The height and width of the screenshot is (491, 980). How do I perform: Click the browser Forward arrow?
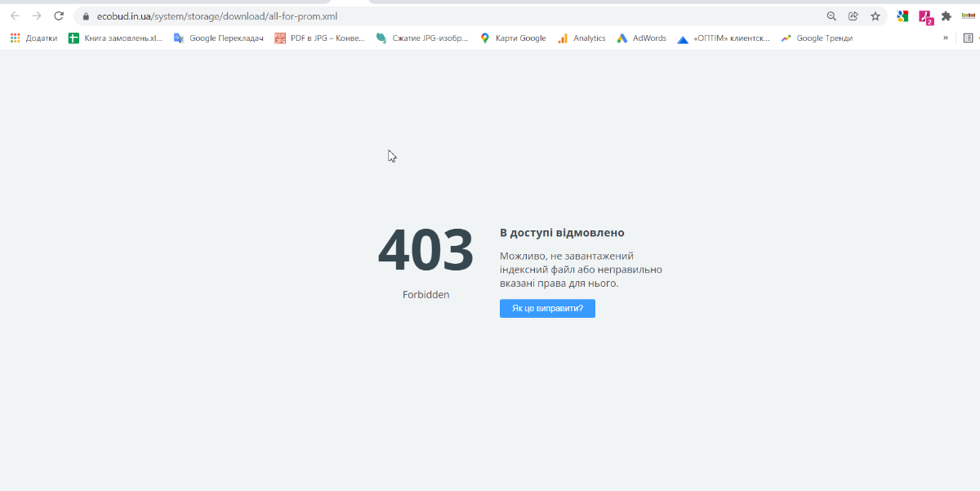[37, 16]
